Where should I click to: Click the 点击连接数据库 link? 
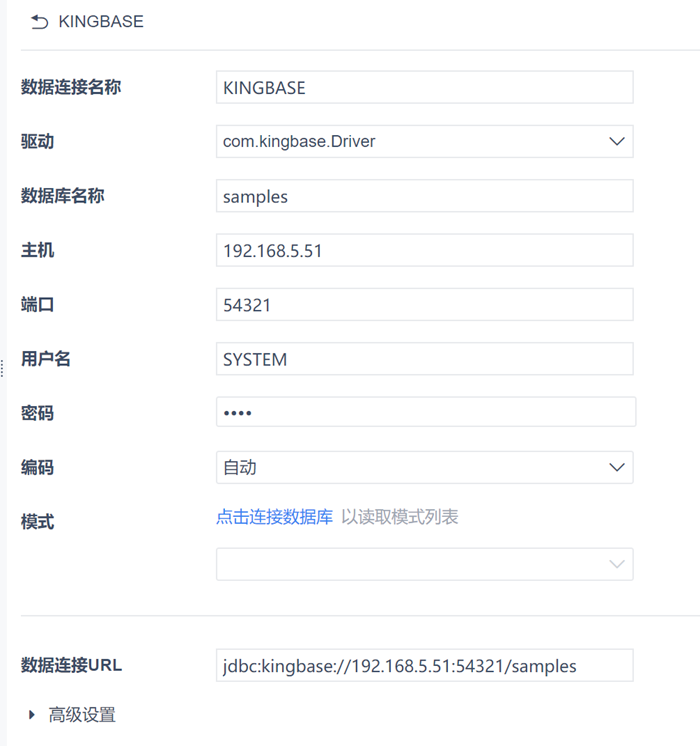pos(275,517)
